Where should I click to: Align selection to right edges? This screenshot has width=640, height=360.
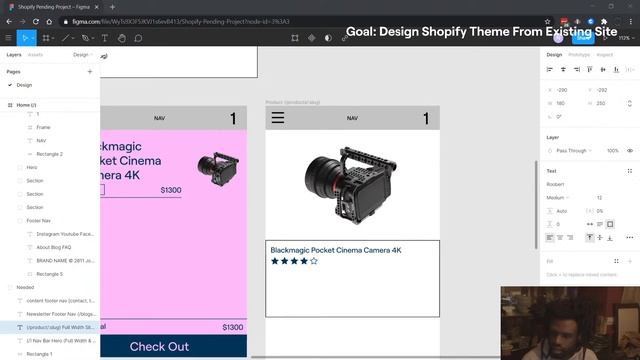click(577, 69)
